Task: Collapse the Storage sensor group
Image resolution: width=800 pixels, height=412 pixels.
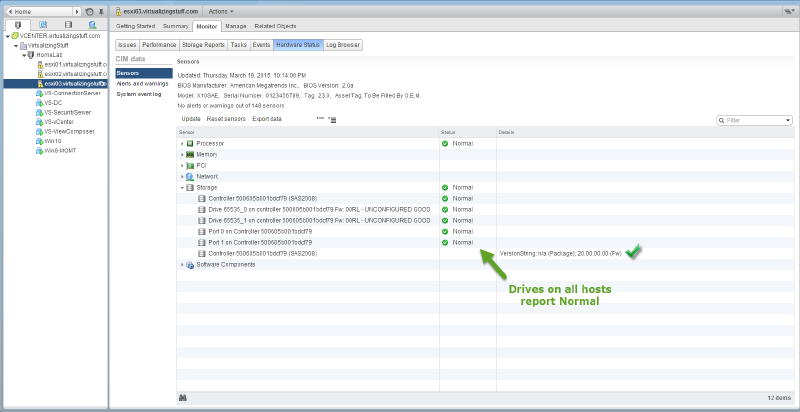Action: (182, 188)
